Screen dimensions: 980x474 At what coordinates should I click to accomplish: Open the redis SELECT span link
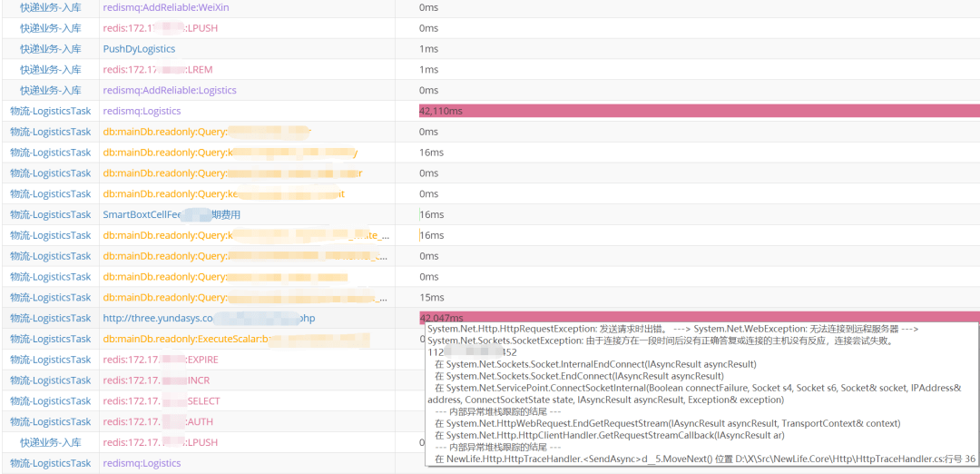162,401
